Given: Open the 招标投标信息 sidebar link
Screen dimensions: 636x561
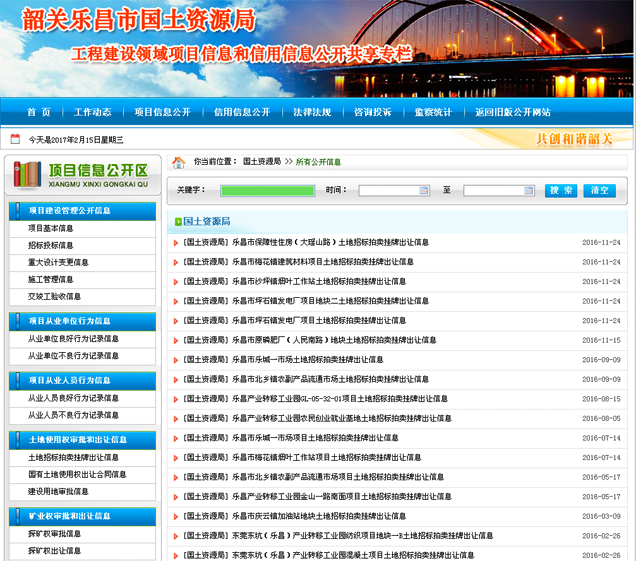Looking at the screenshot, I should (51, 245).
